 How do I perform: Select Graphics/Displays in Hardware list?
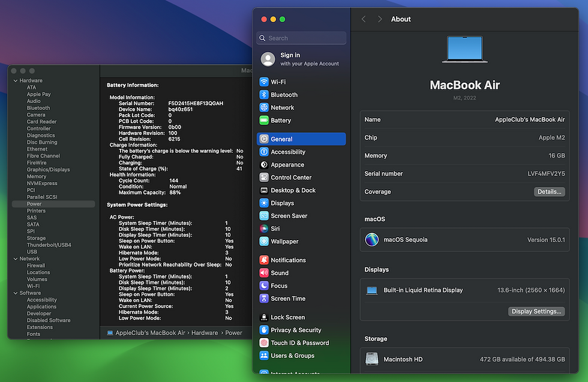tap(48, 169)
